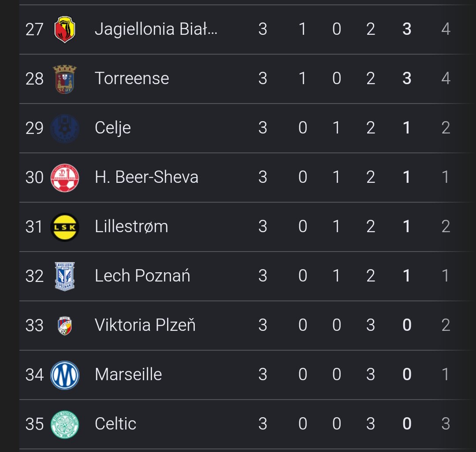Viewport: 476px width, 452px height.
Task: Open the Viktoria Plzeň shield icon
Action: click(65, 326)
